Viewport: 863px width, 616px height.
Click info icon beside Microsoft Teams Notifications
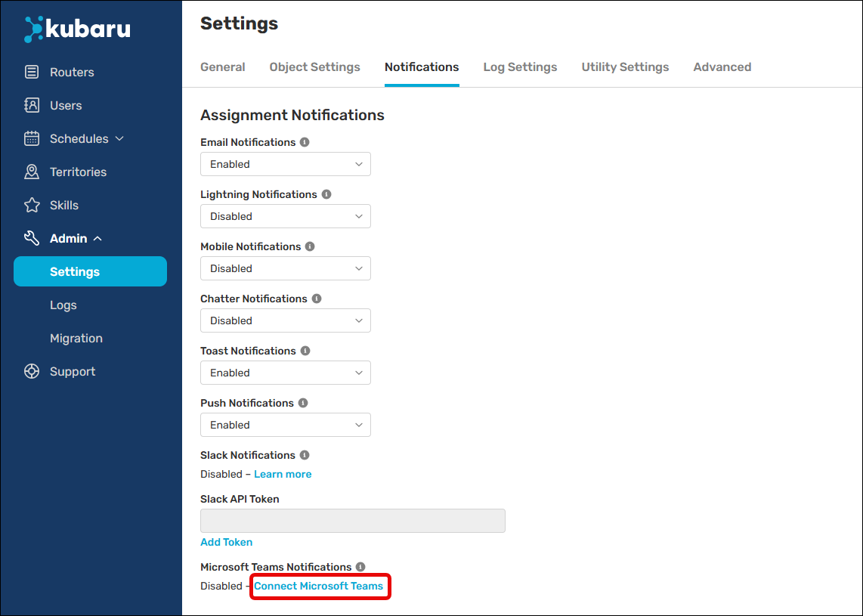(x=360, y=567)
